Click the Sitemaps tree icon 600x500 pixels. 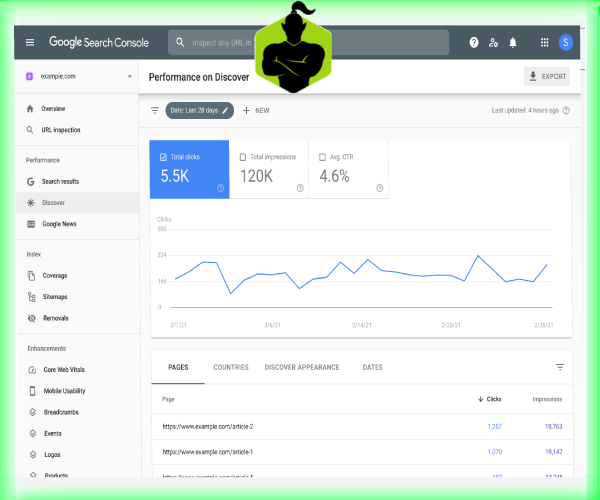[x=32, y=296]
